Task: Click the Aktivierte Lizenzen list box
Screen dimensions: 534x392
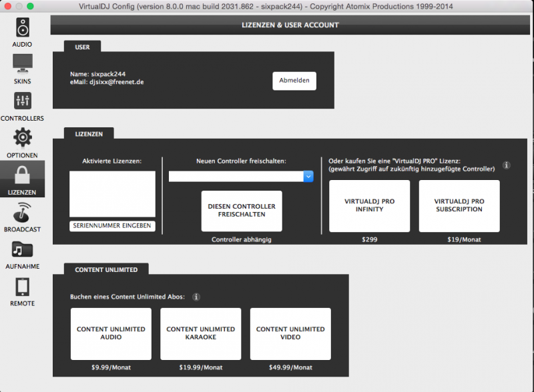Action: [x=112, y=193]
